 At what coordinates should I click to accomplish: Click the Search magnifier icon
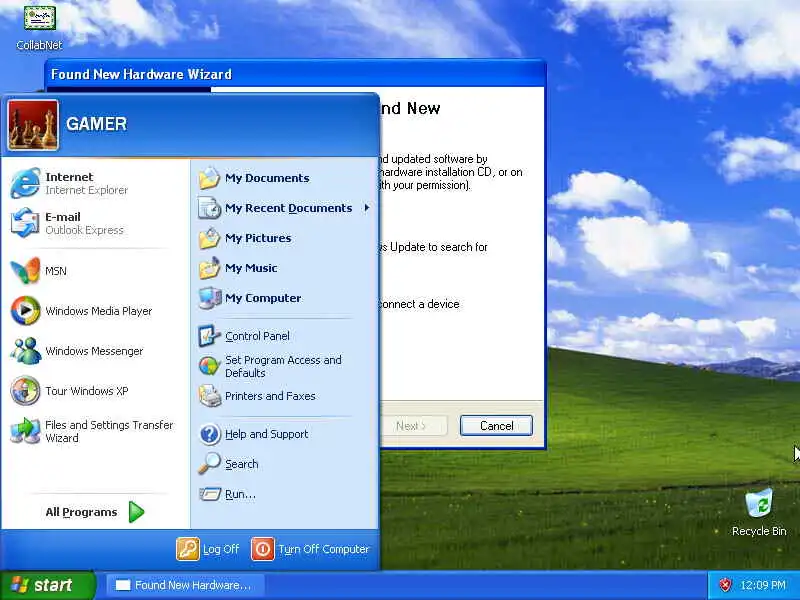[x=209, y=464]
